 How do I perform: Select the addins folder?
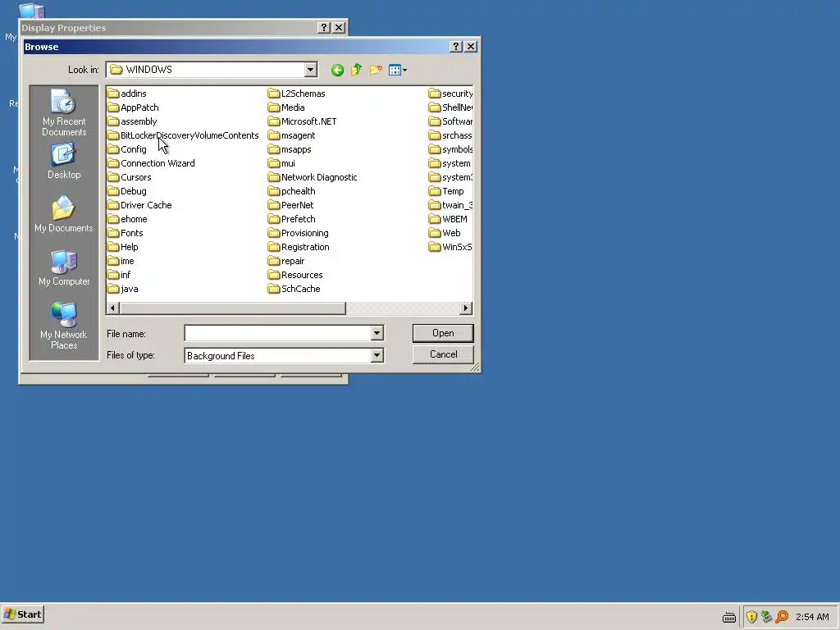127,94
